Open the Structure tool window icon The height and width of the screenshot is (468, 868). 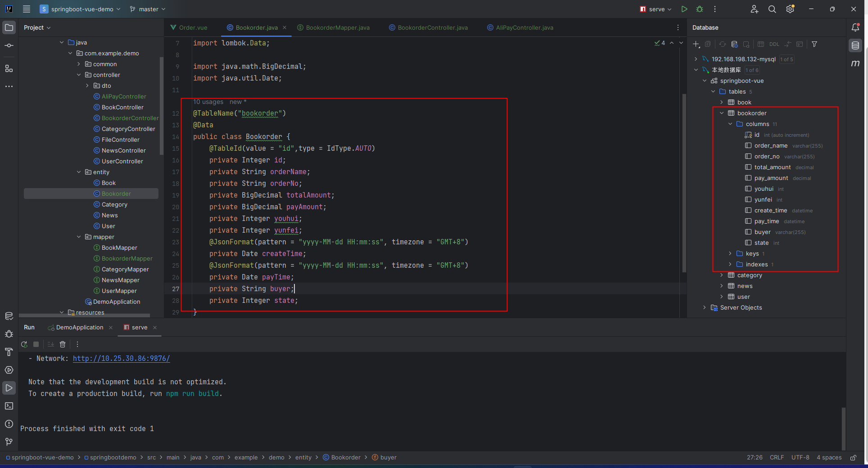point(9,68)
